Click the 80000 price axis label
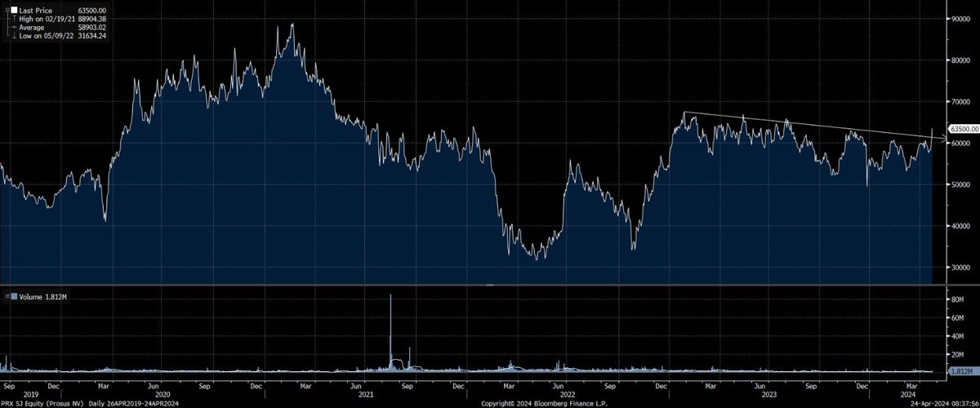 (x=960, y=60)
